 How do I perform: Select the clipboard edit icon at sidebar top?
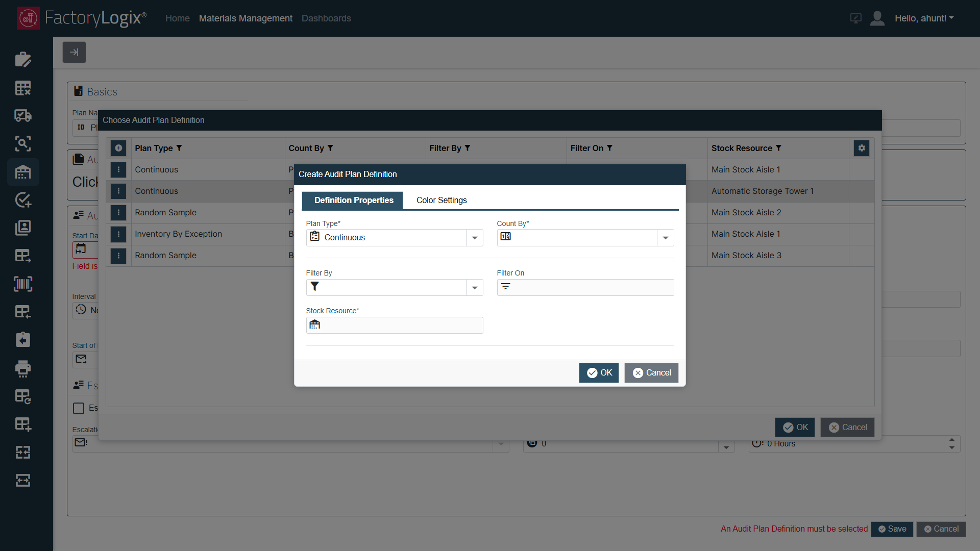(23, 60)
